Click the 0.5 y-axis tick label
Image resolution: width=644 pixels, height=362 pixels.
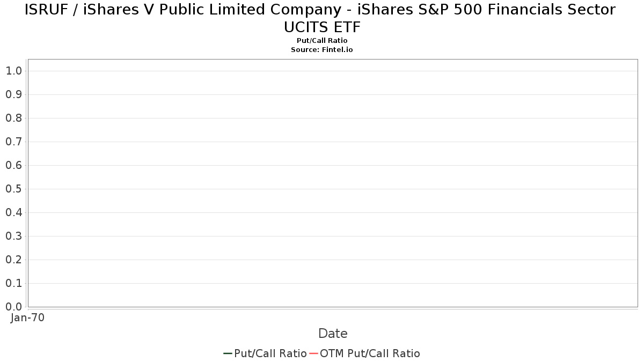tap(14, 189)
